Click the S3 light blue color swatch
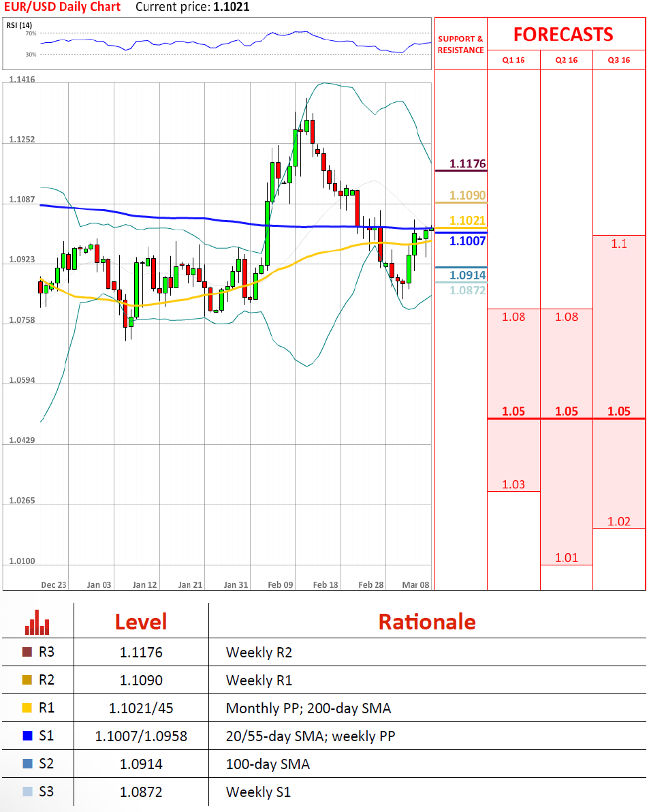649x812 pixels. [27, 792]
